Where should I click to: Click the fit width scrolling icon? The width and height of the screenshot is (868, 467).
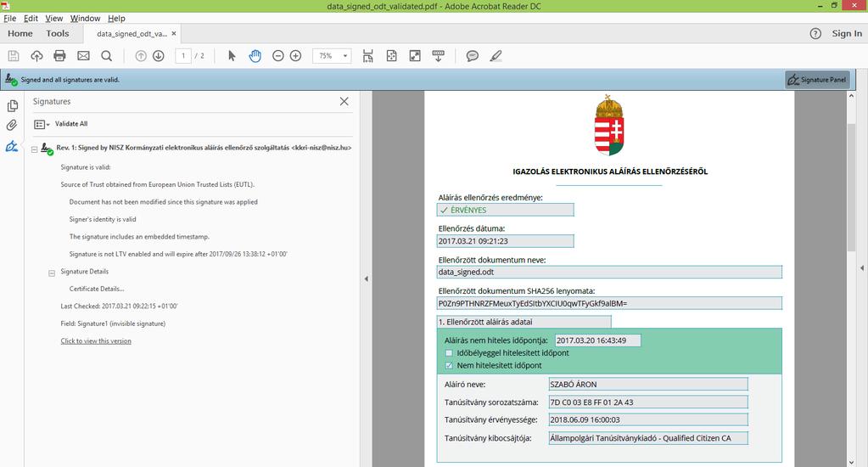tap(367, 56)
